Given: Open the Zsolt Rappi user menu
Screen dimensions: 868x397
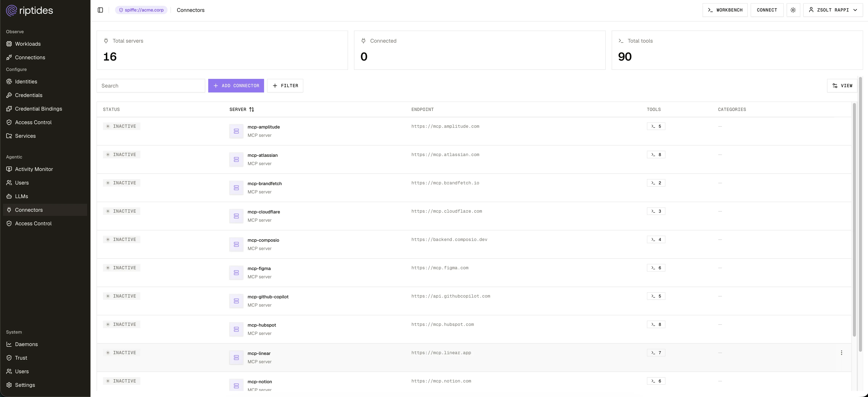Looking at the screenshot, I should (x=833, y=10).
